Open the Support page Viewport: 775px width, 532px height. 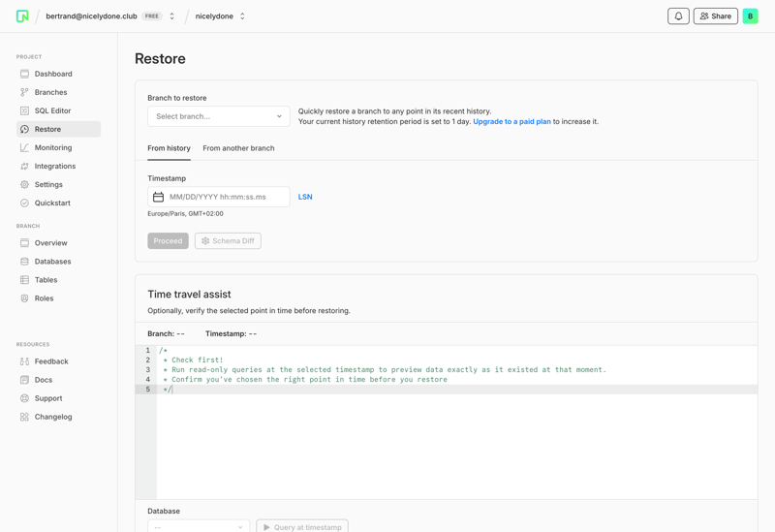click(x=58, y=398)
